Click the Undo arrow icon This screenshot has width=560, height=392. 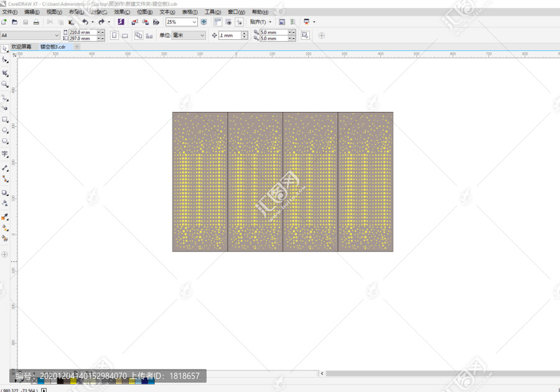click(85, 22)
